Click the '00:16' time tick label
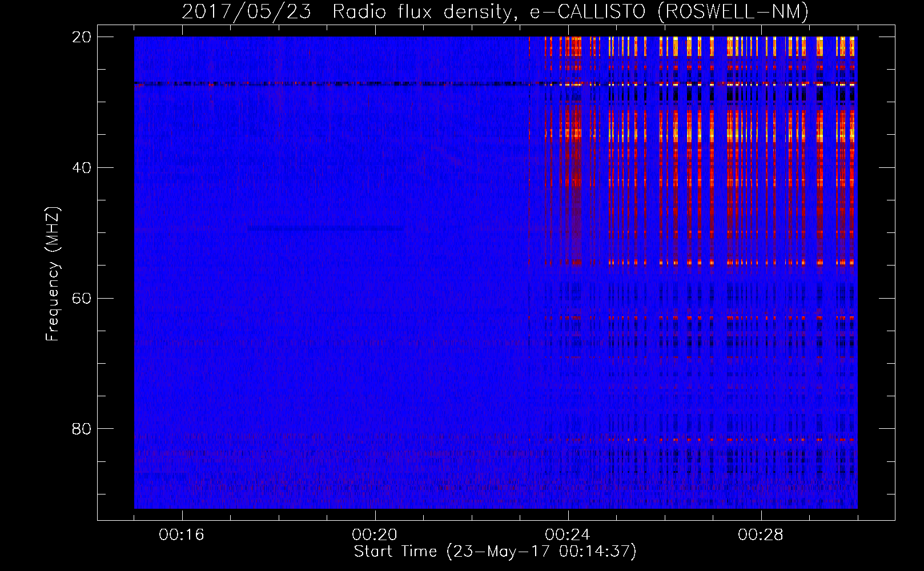Image resolution: width=924 pixels, height=571 pixels. pyautogui.click(x=182, y=535)
